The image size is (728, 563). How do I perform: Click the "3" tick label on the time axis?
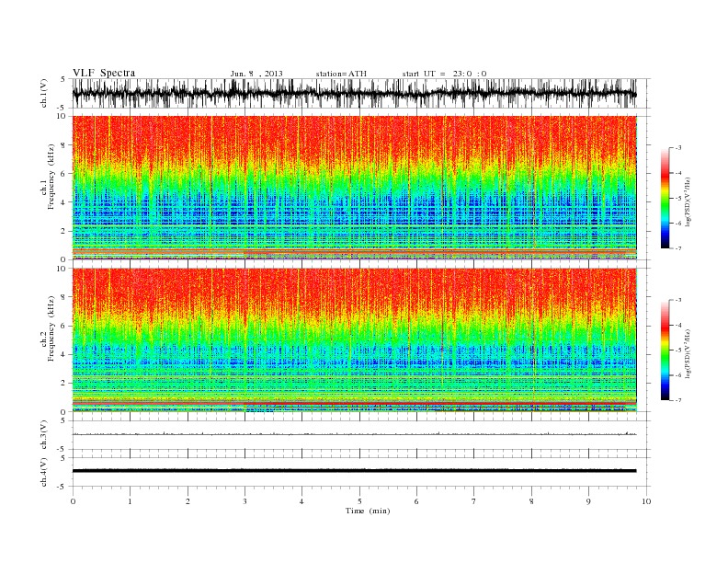click(245, 501)
